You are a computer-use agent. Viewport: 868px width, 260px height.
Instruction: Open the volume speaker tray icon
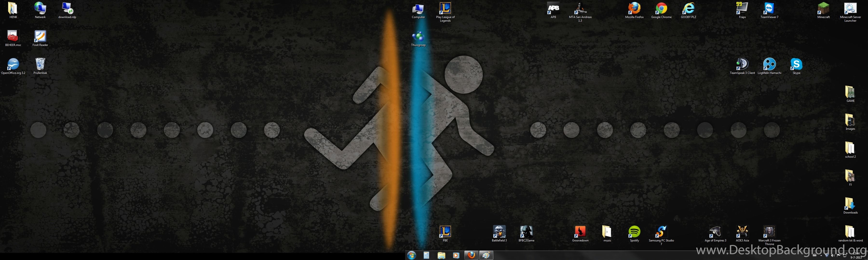point(833,256)
